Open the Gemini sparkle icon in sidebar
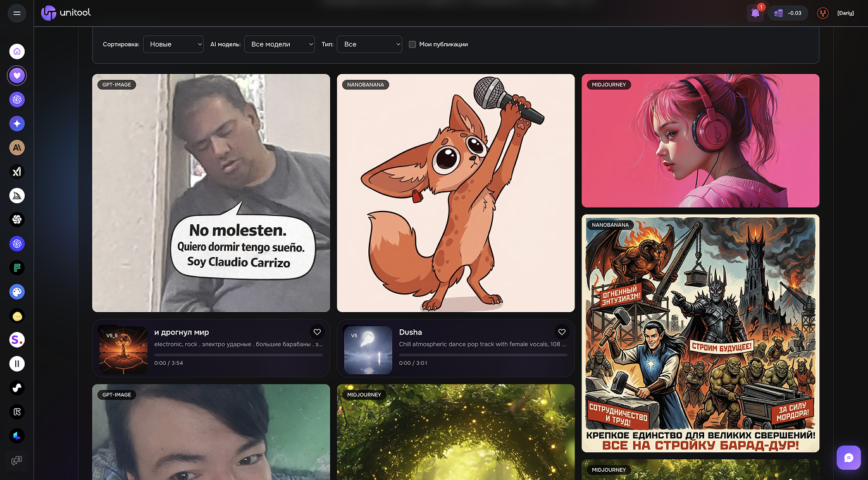The image size is (868, 480). coord(17,123)
